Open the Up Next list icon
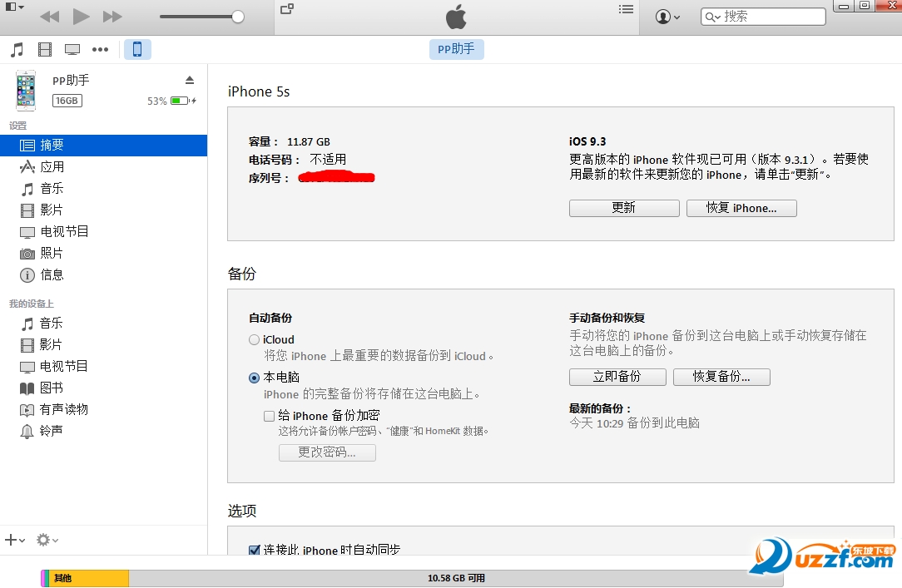 [626, 9]
